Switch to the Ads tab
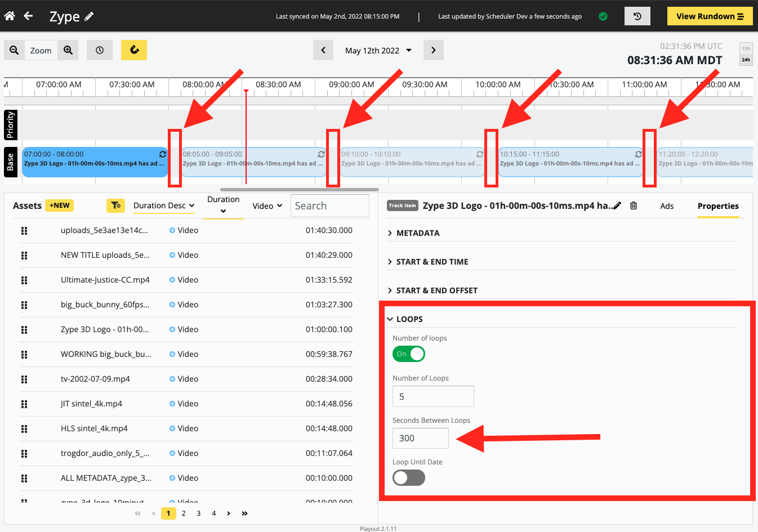The height and width of the screenshot is (532, 758). [667, 206]
